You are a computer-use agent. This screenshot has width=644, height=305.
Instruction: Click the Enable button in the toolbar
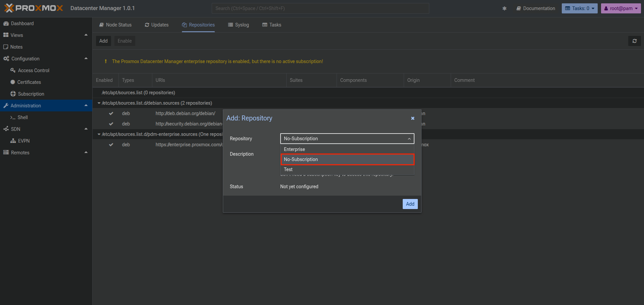click(125, 41)
